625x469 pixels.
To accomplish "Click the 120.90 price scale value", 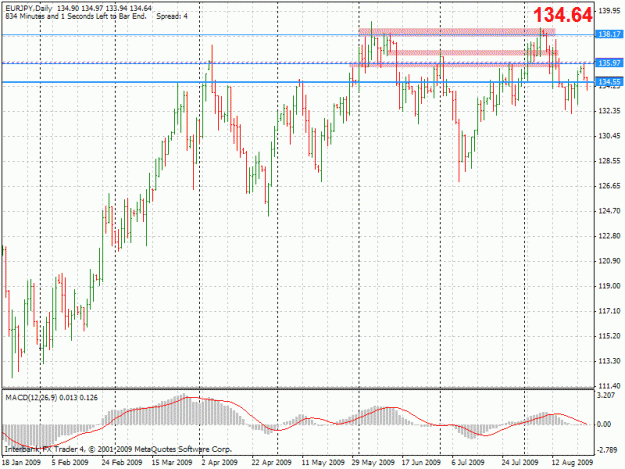I will click(x=610, y=261).
